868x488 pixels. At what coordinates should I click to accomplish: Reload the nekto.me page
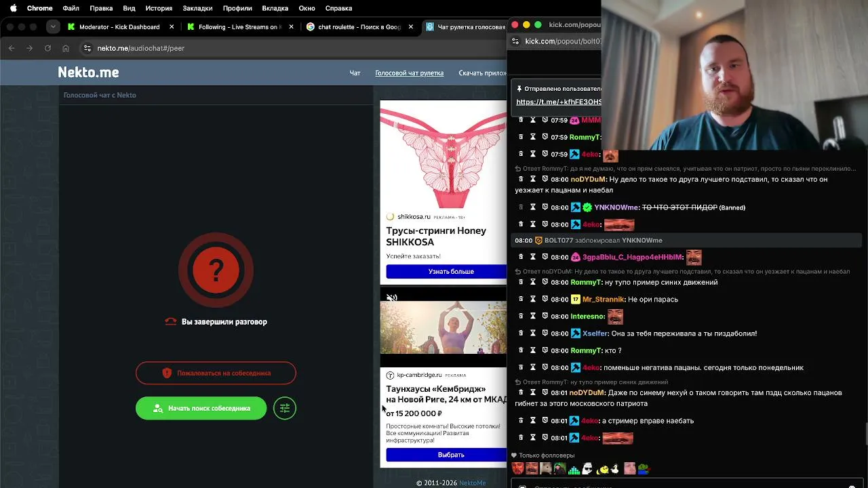click(x=47, y=48)
